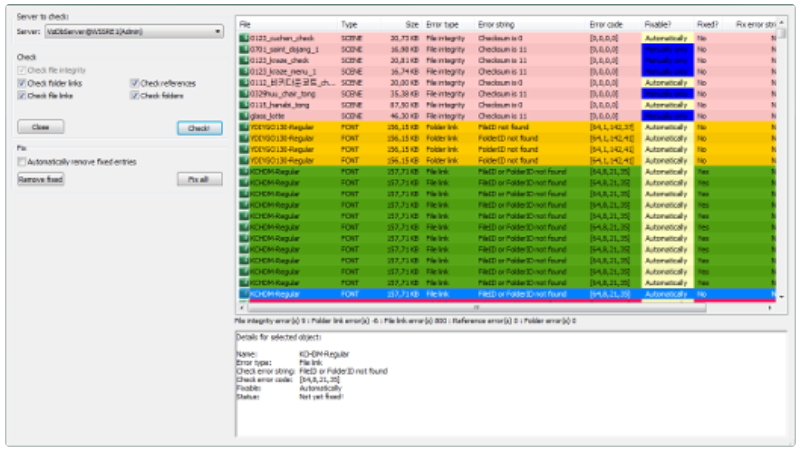Click the Name: KCHDM-Regular line in details pane
Viewport: 810px width, 454px height.
(x=293, y=354)
